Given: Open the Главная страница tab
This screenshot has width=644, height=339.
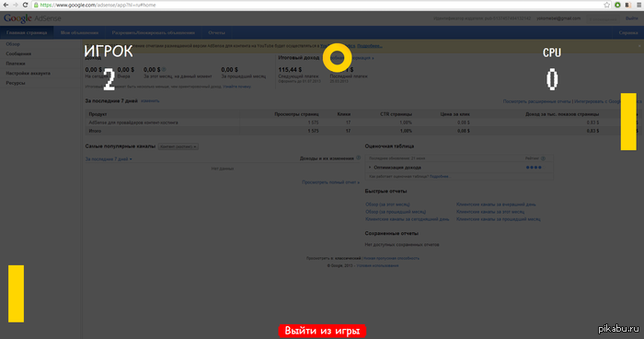Looking at the screenshot, I should pyautogui.click(x=27, y=32).
